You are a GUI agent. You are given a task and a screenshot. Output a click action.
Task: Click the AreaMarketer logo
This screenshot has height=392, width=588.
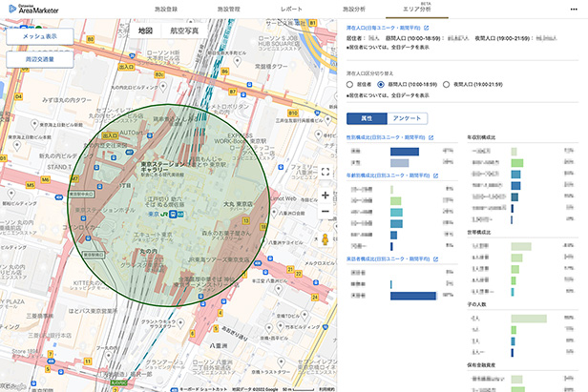coord(33,9)
